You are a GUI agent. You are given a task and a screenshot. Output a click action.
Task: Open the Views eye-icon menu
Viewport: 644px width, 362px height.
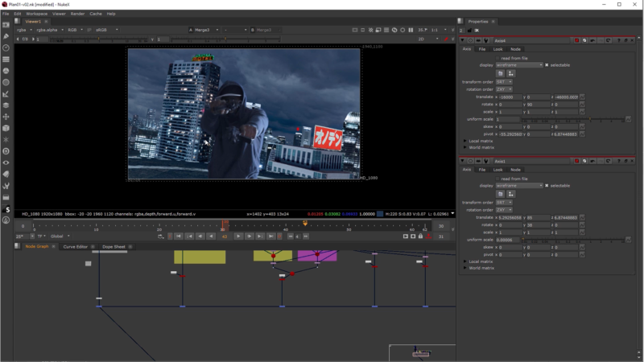click(x=6, y=163)
